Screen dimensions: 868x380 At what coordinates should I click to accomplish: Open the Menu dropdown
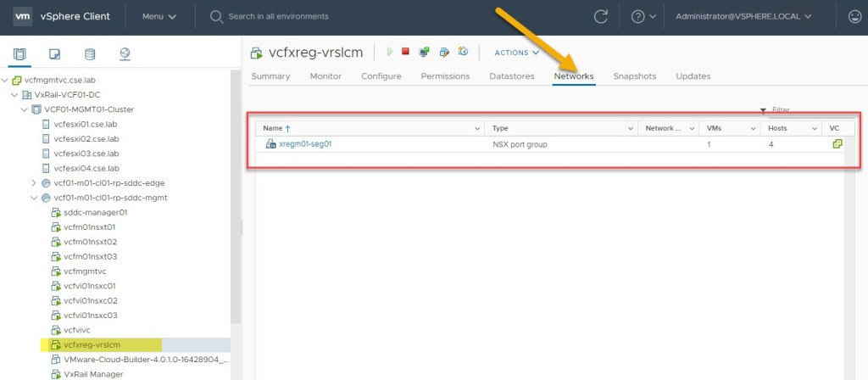[159, 17]
